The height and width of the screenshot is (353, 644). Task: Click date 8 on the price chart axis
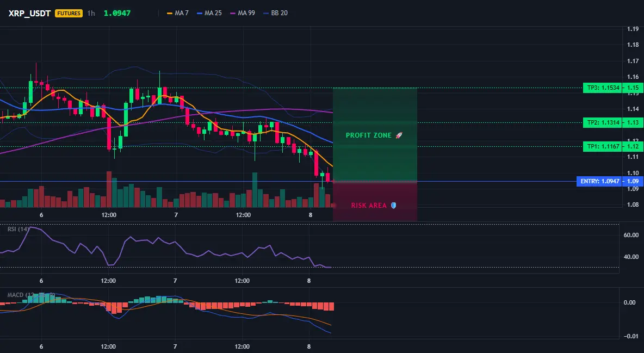(x=311, y=215)
